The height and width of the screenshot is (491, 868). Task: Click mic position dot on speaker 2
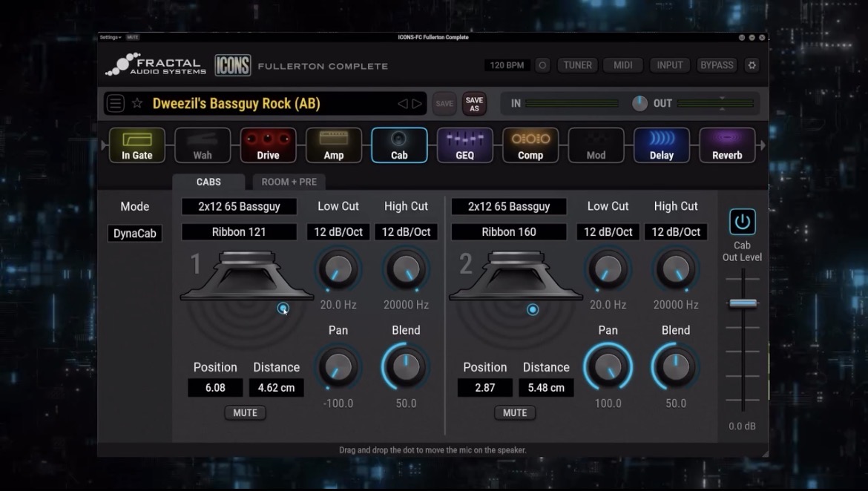533,309
